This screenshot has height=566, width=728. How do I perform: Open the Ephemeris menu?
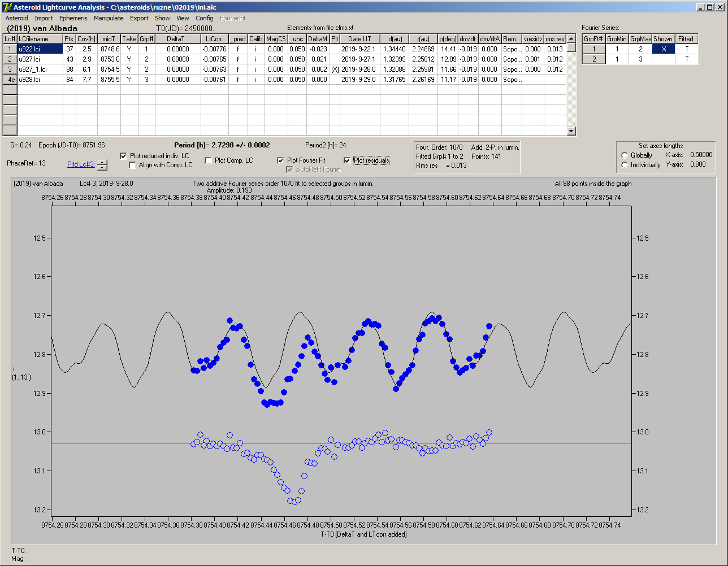73,18
